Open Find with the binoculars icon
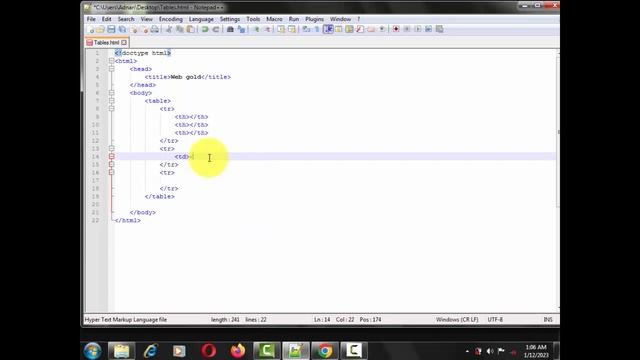The height and width of the screenshot is (360, 640). point(230,29)
